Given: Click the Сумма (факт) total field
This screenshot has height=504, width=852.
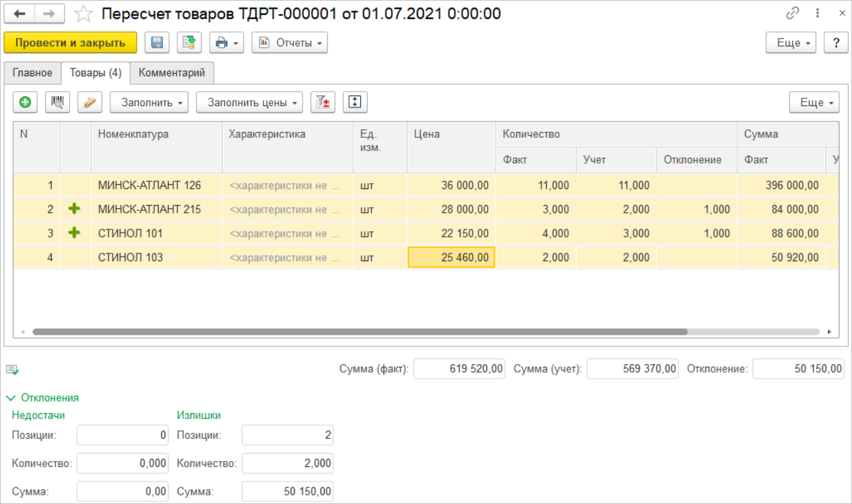Looking at the screenshot, I should point(459,369).
